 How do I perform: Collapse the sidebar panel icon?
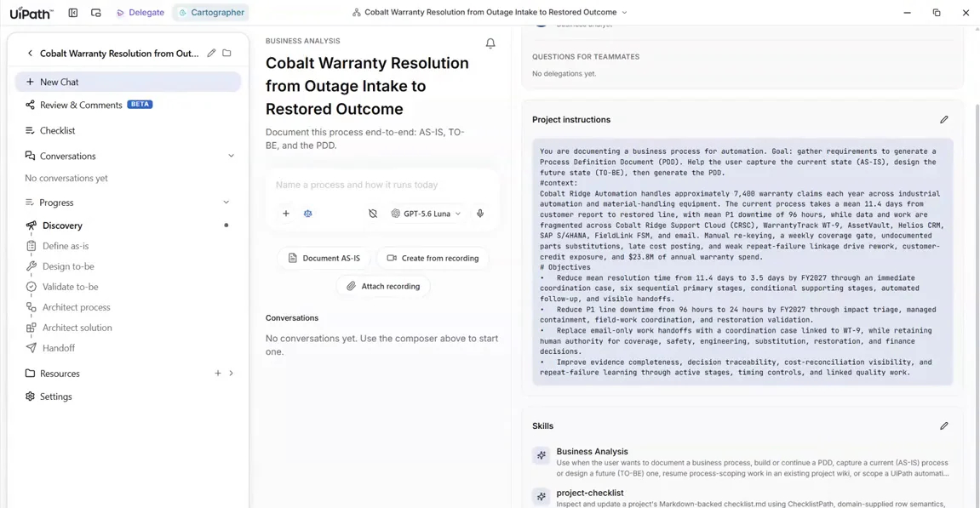point(73,13)
